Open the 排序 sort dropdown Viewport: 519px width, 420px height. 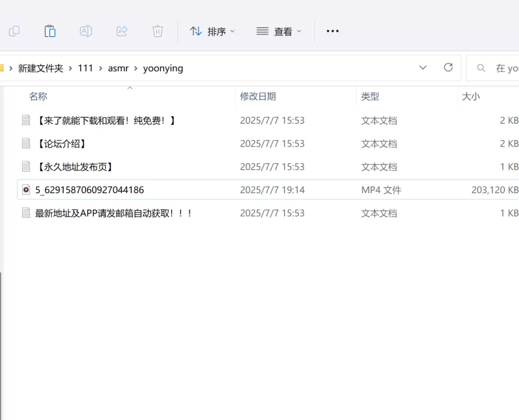pos(212,31)
